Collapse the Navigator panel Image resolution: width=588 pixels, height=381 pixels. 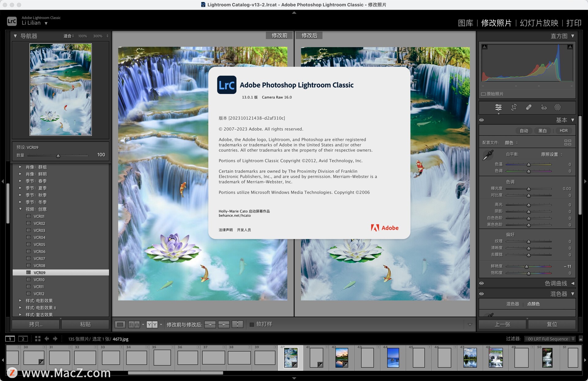tap(15, 36)
